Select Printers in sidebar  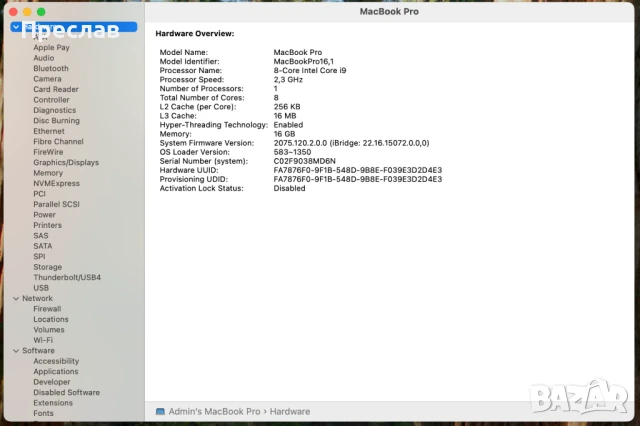pos(48,225)
